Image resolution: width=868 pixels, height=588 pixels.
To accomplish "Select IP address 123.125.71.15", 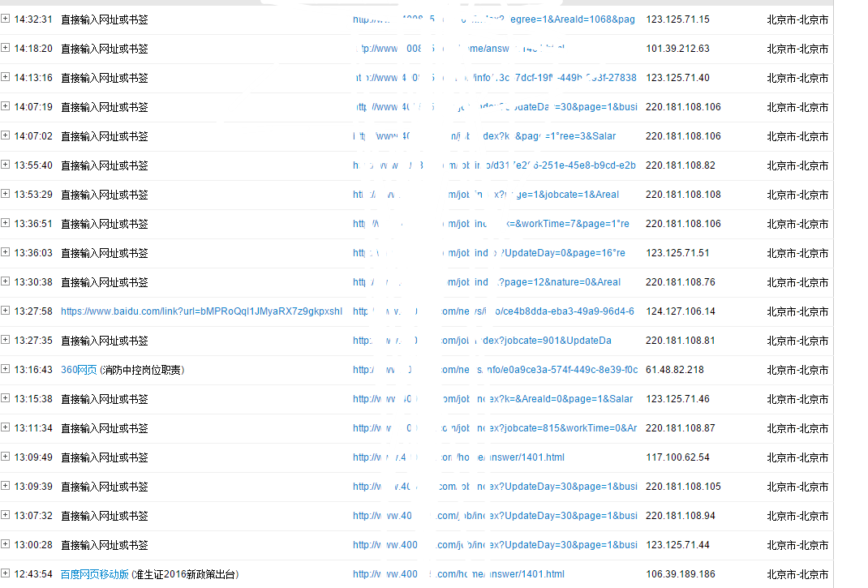I will [677, 19].
